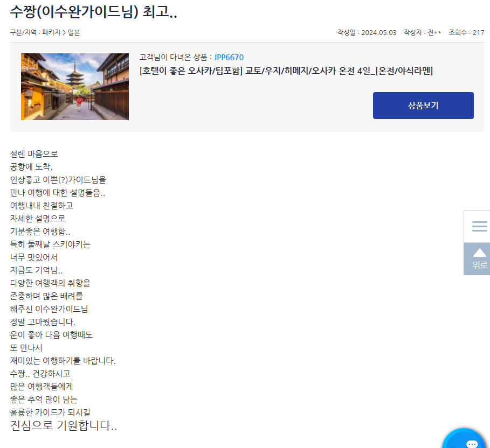Click the author label 작성자 : 전**
Viewport: 490px width, 448px height.
click(423, 32)
